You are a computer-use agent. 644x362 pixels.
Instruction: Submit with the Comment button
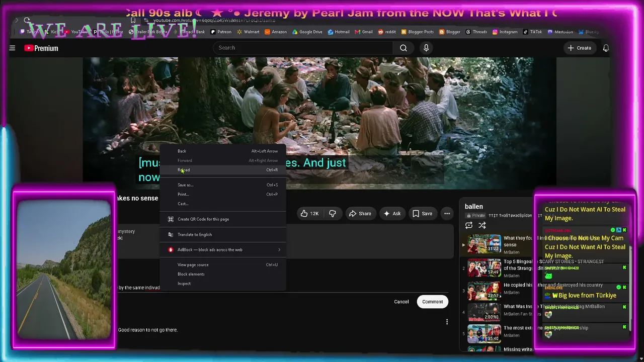pos(433,302)
